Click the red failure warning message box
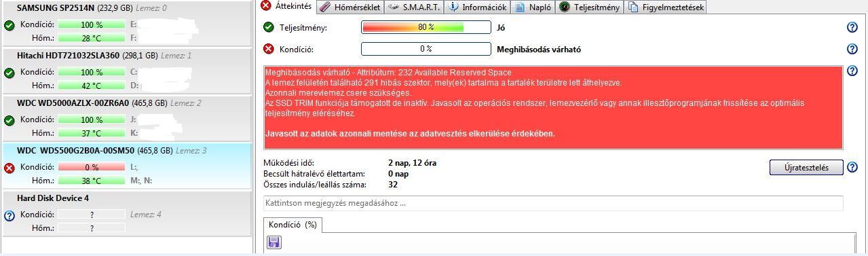The height and width of the screenshot is (256, 868). pos(553,107)
